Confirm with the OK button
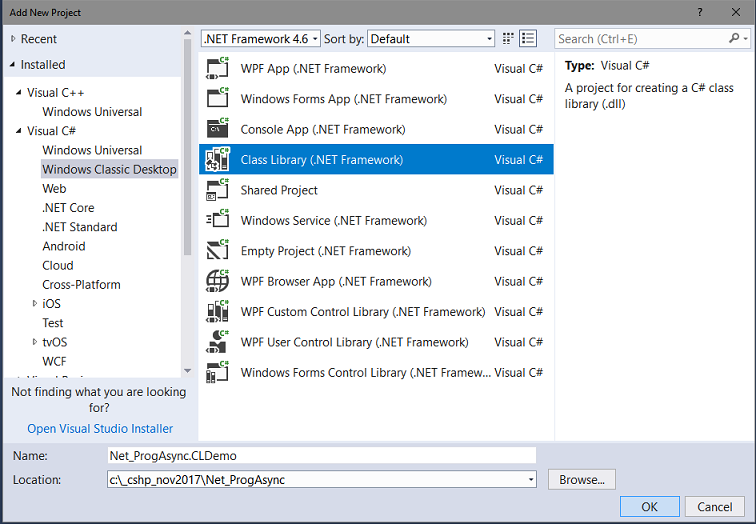Image resolution: width=756 pixels, height=524 pixels. (x=649, y=507)
